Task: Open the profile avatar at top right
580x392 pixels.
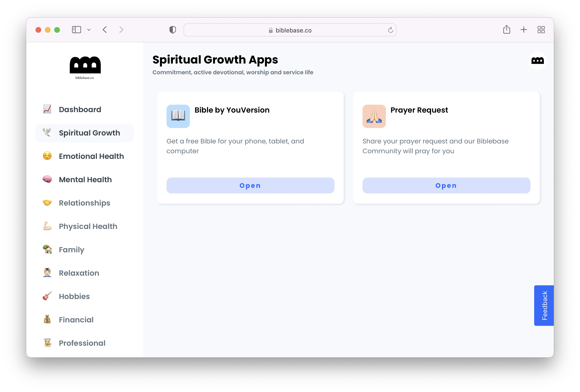Action: click(537, 61)
